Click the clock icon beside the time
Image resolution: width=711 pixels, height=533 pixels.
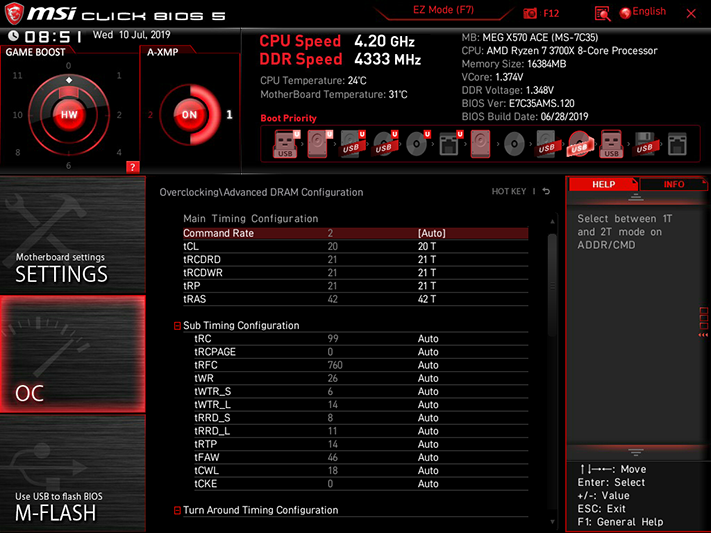pyautogui.click(x=13, y=35)
